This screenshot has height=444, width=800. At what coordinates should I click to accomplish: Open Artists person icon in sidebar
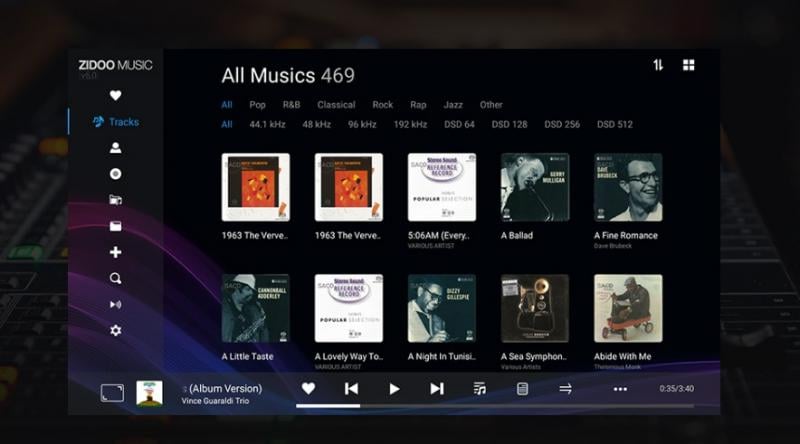[x=115, y=148]
